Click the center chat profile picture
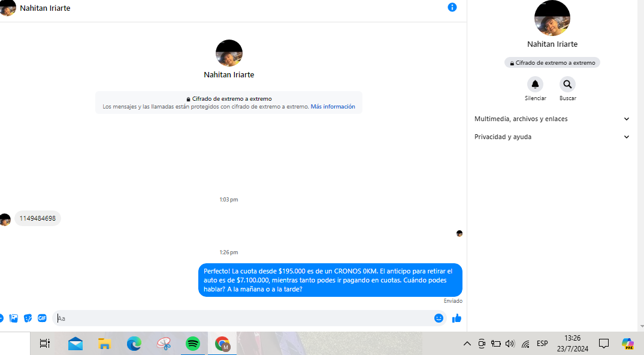The width and height of the screenshot is (644, 355). pyautogui.click(x=229, y=53)
